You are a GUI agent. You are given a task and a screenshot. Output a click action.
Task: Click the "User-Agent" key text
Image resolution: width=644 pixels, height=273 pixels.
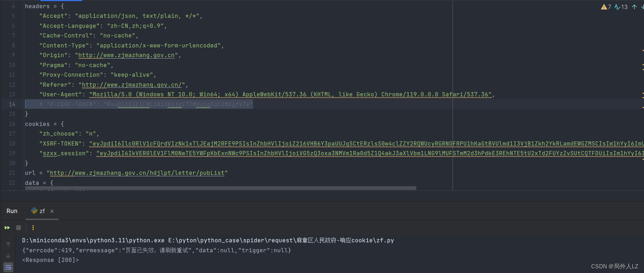(61, 95)
